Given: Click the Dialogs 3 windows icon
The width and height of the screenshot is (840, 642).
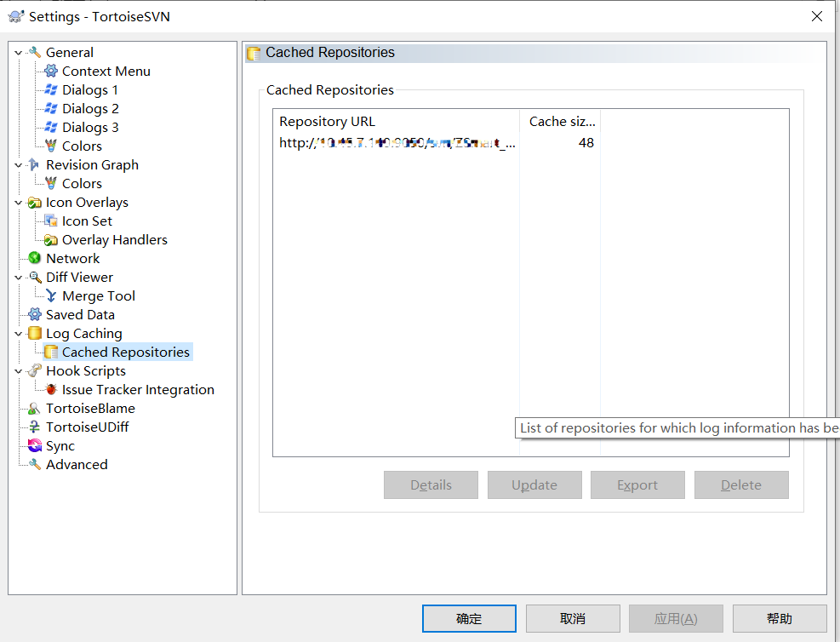Looking at the screenshot, I should (51, 128).
